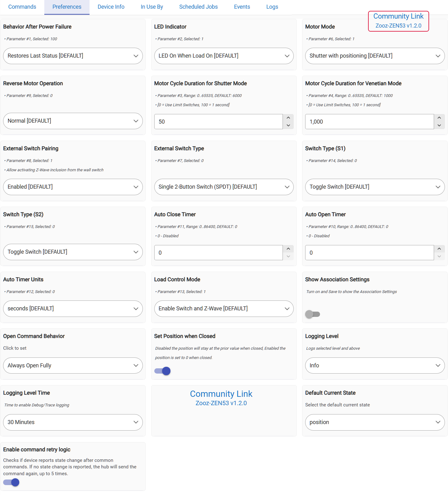The height and width of the screenshot is (495, 448).
Task: Open the External Switch Type dropdown
Action: coord(224,187)
